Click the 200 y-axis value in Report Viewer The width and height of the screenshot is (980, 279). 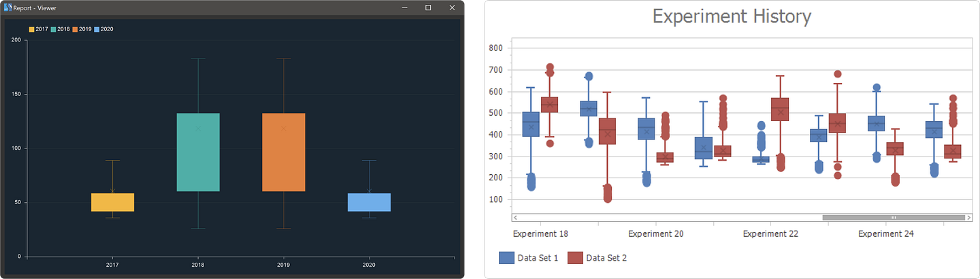[16, 39]
